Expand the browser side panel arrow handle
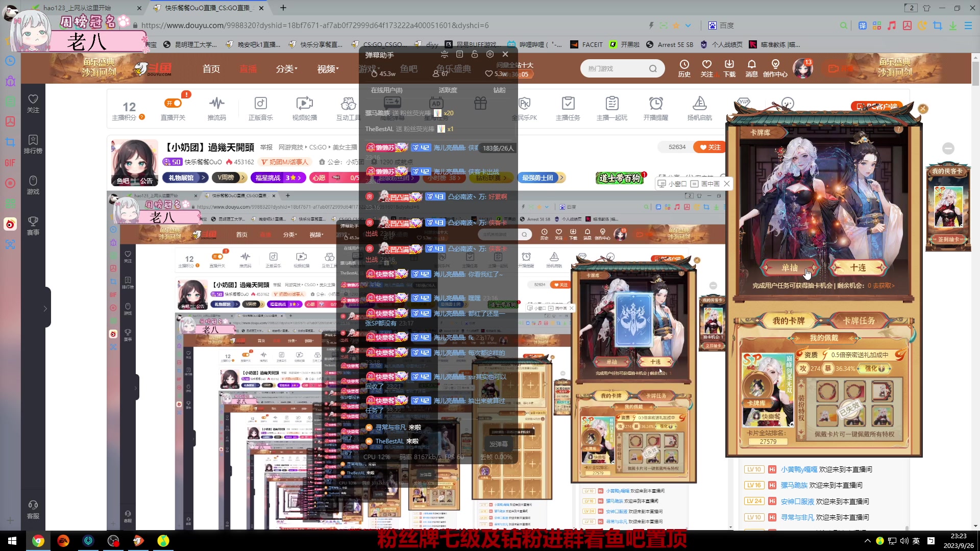This screenshot has height=551, width=980. pos(45,308)
